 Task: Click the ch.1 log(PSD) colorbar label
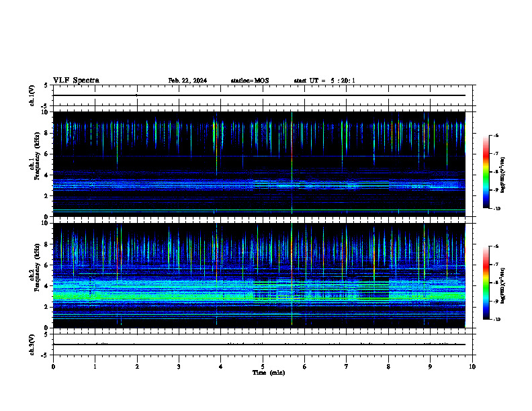(x=502, y=175)
